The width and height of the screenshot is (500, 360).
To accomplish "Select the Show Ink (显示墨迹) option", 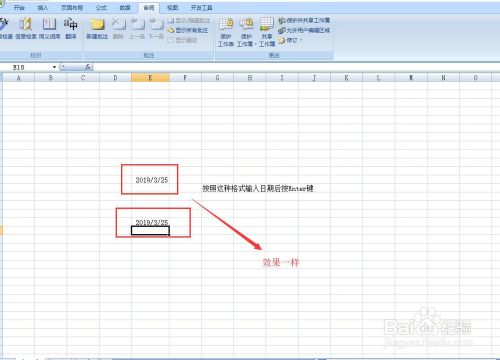I will [x=183, y=40].
